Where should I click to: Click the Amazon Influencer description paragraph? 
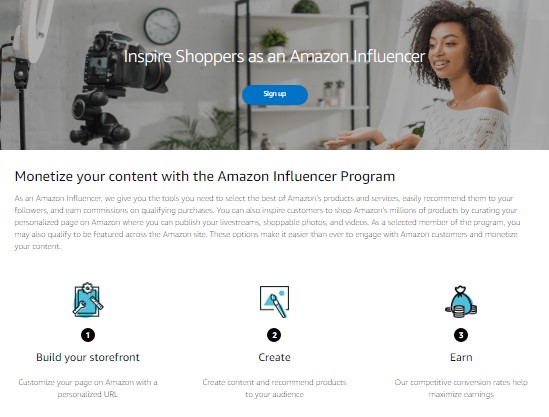tap(267, 222)
